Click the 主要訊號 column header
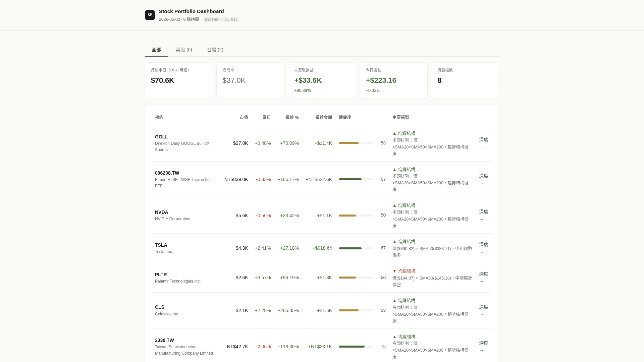644x362 pixels. click(401, 117)
